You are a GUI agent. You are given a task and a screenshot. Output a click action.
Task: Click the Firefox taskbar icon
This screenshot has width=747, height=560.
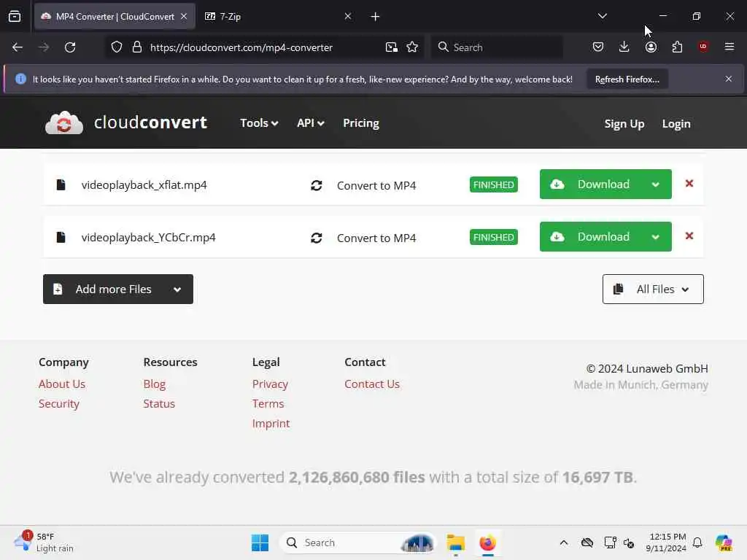[x=487, y=542]
